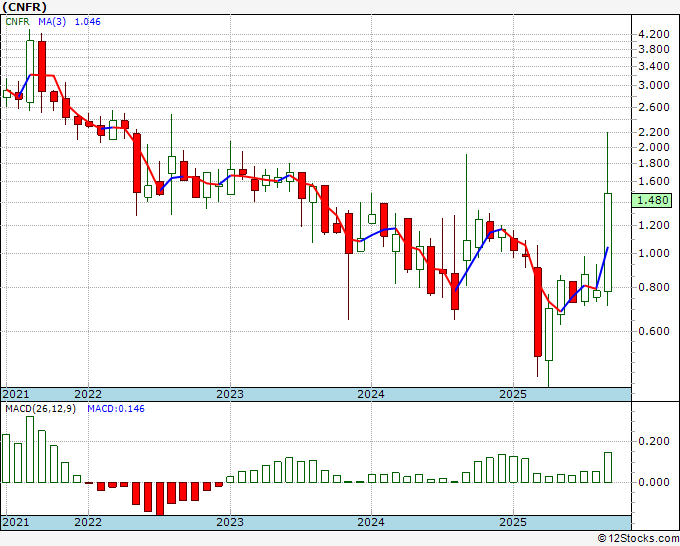Image resolution: width=680 pixels, height=546 pixels.
Task: Click the (CNFR) chart title
Action: click(x=24, y=7)
